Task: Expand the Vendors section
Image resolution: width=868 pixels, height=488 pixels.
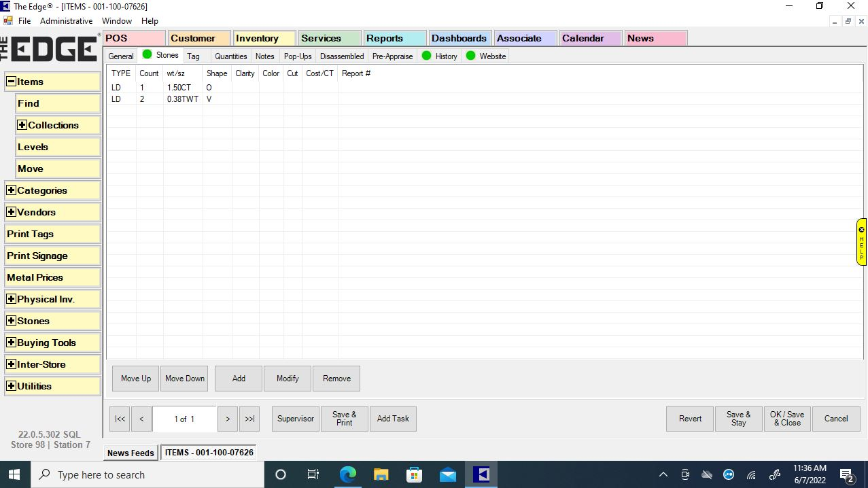Action: point(11,212)
